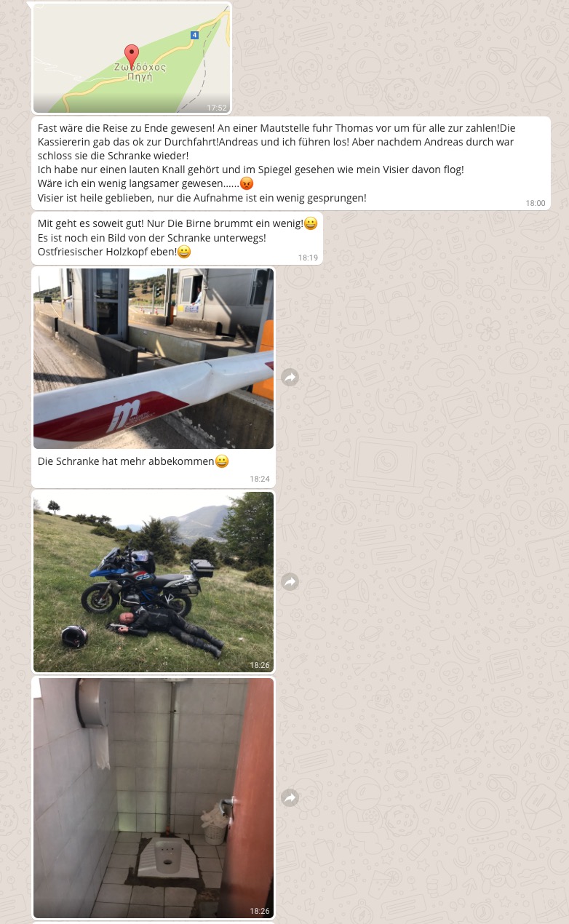Select the 'Fast wäre die Reise' message

[x=291, y=163]
